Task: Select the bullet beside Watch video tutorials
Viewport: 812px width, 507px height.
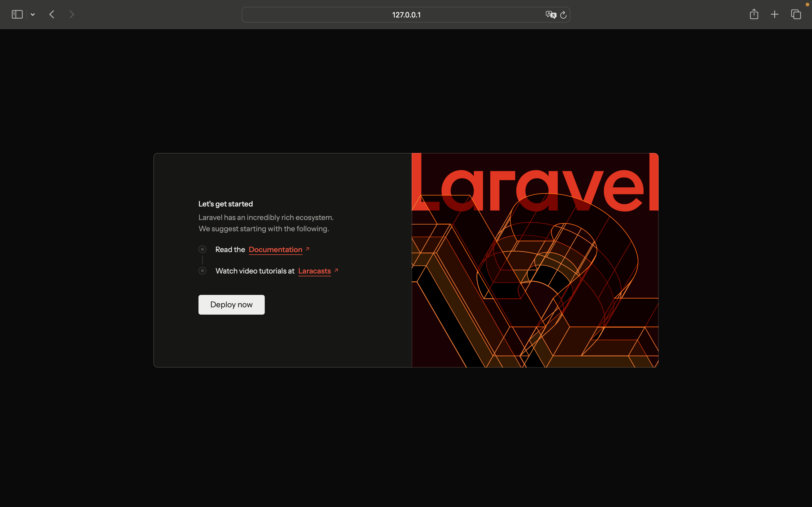Action: 202,271
